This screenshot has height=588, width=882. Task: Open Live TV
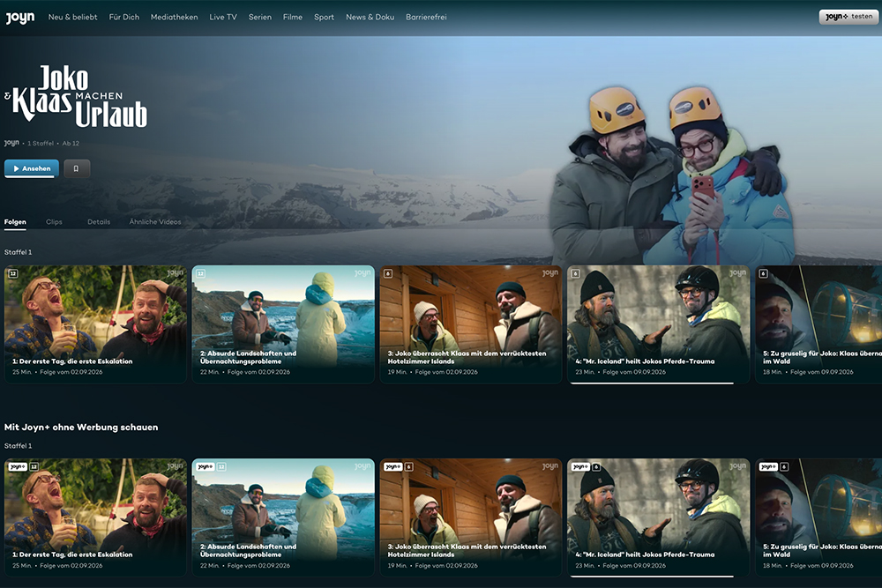point(223,17)
